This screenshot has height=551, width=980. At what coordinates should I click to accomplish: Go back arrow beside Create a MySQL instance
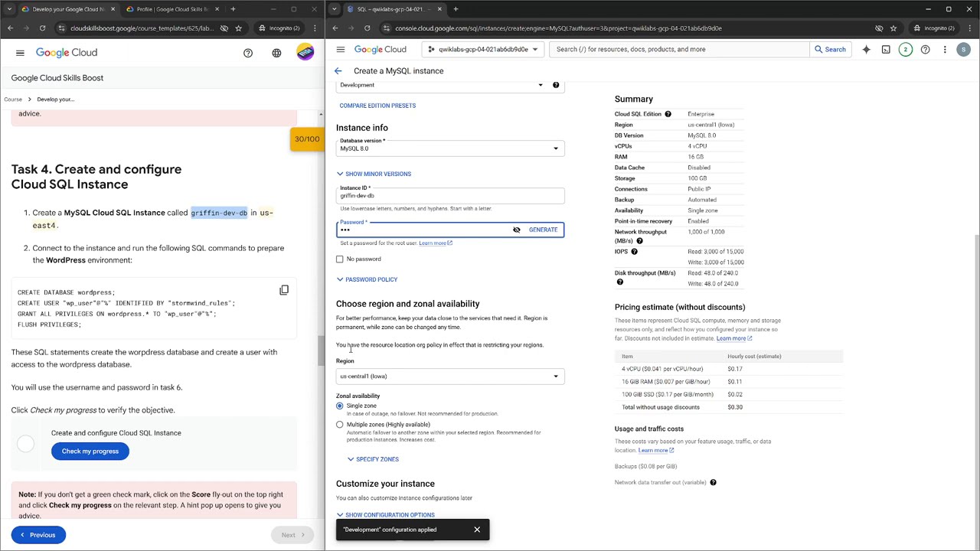tap(338, 70)
